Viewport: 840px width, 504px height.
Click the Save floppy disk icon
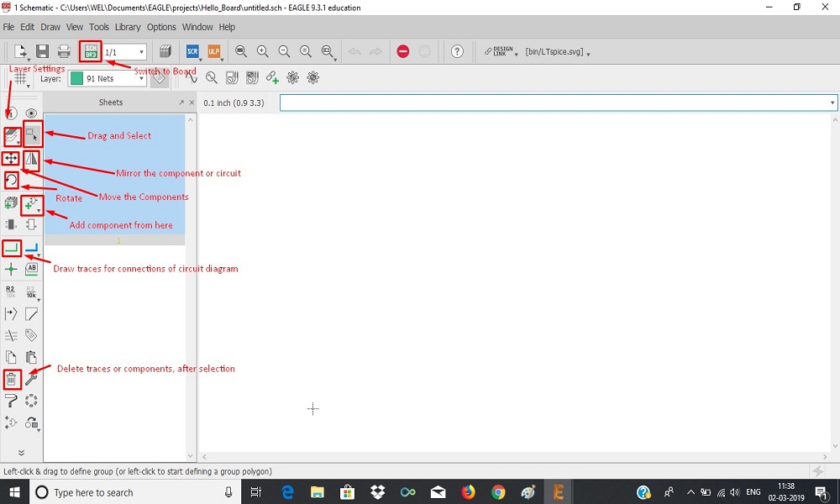click(x=42, y=51)
